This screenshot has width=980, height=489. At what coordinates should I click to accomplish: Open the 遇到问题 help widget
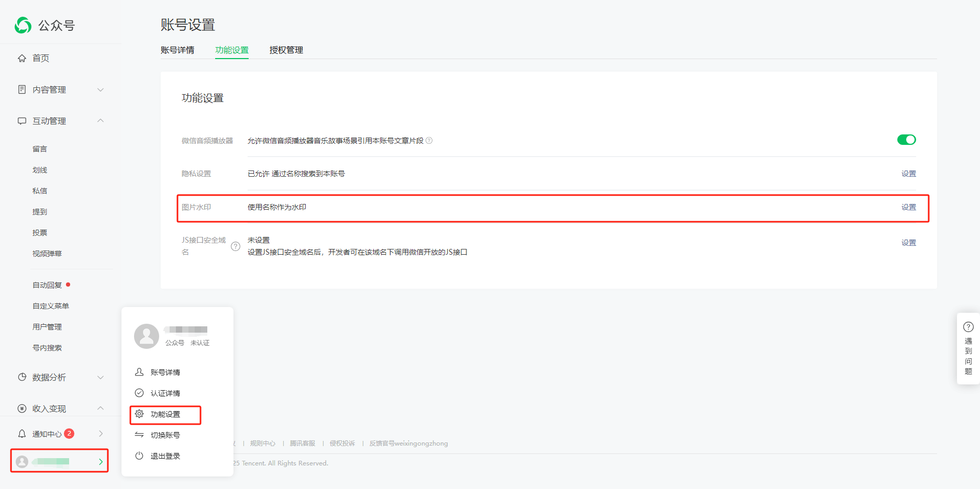coord(968,348)
